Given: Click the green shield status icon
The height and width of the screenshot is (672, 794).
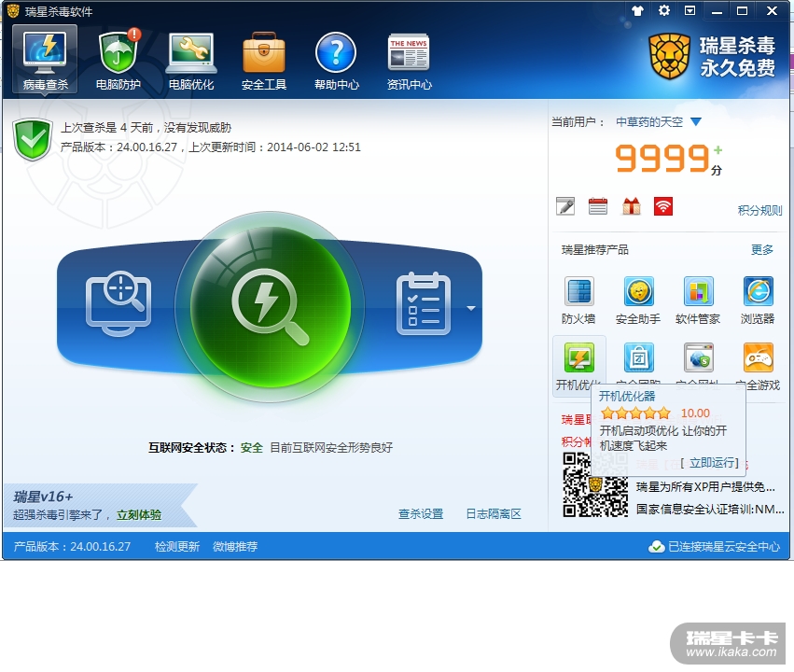Looking at the screenshot, I should pyautogui.click(x=33, y=139).
